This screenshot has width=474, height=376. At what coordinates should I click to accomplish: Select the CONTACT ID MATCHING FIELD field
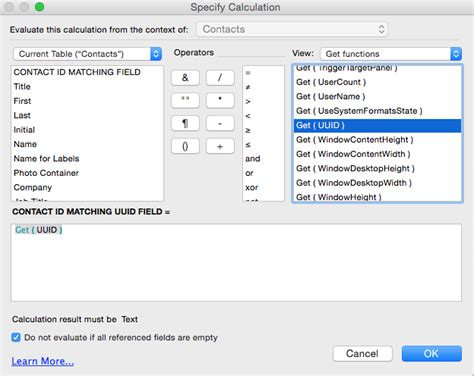87,72
